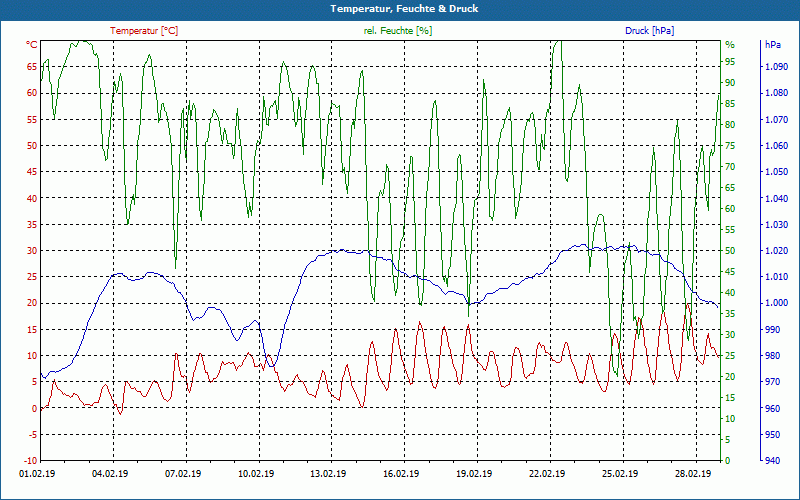Viewport: 800px width, 500px height.
Task: Click the date label '13.02.19'
Action: [328, 474]
